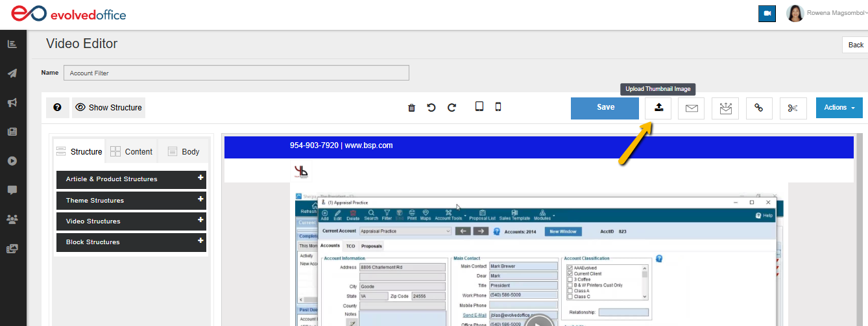This screenshot has height=326, width=868.
Task: Toggle Show Structure eye button
Action: point(108,107)
